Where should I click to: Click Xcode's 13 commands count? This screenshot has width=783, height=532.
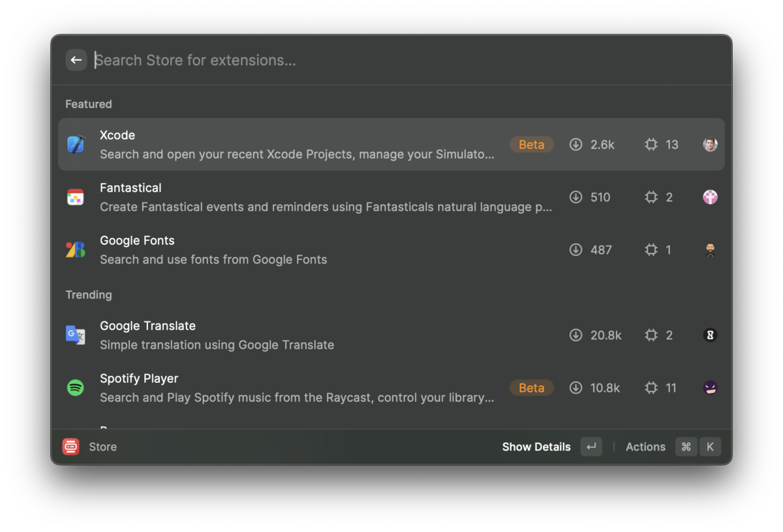coord(672,145)
